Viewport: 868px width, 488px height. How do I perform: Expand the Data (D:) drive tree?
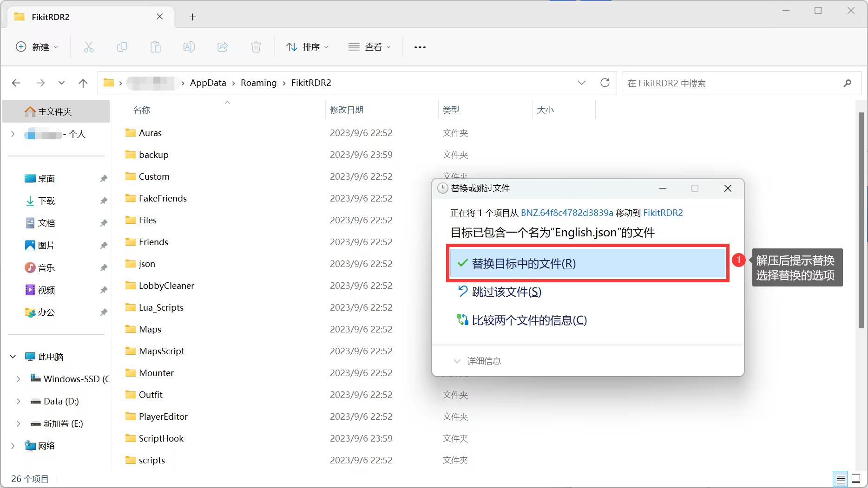tap(18, 401)
